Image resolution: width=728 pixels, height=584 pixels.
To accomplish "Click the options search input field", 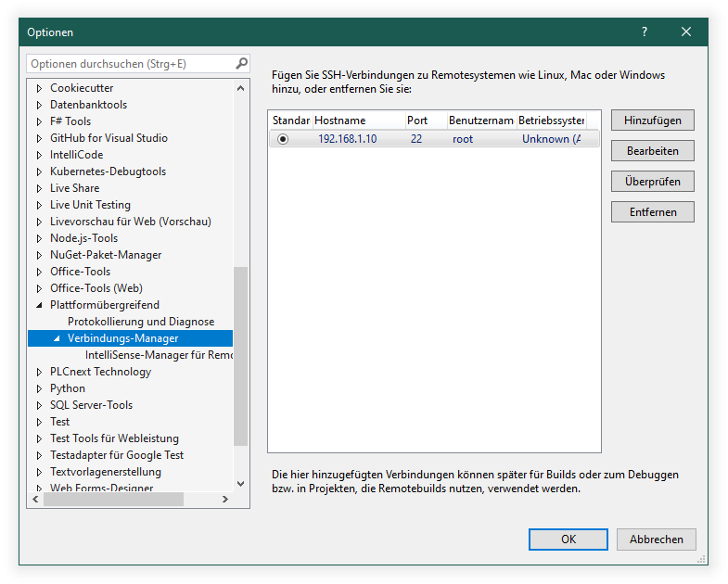I will [x=128, y=64].
